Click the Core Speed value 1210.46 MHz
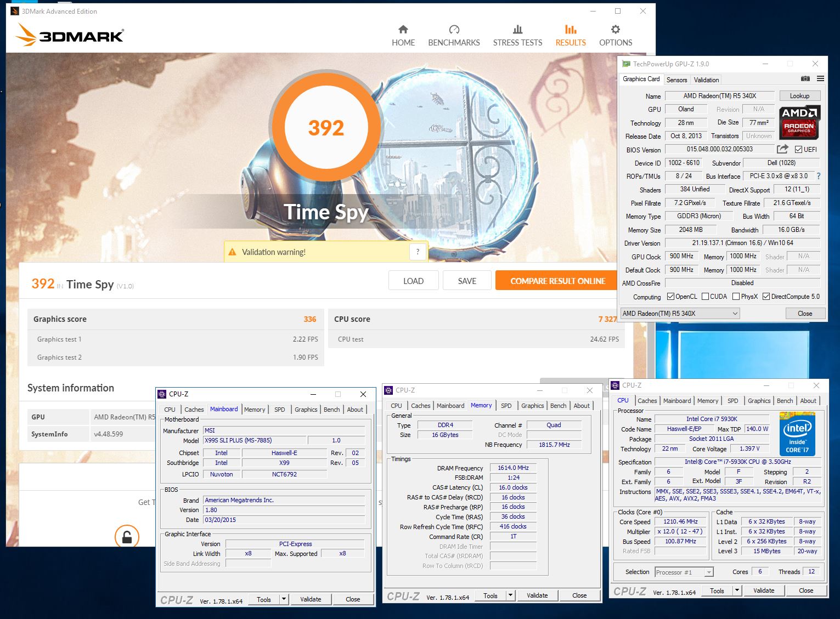Image resolution: width=840 pixels, height=619 pixels. tap(681, 521)
